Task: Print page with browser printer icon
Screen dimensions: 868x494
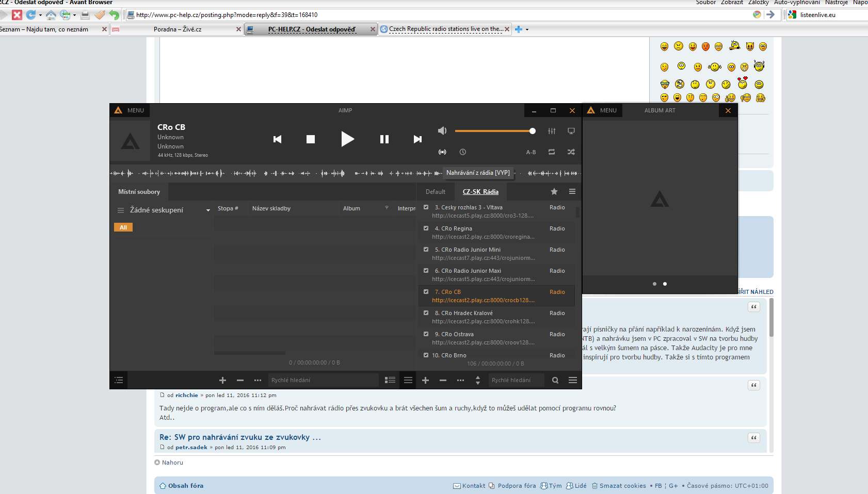Action: coord(85,15)
